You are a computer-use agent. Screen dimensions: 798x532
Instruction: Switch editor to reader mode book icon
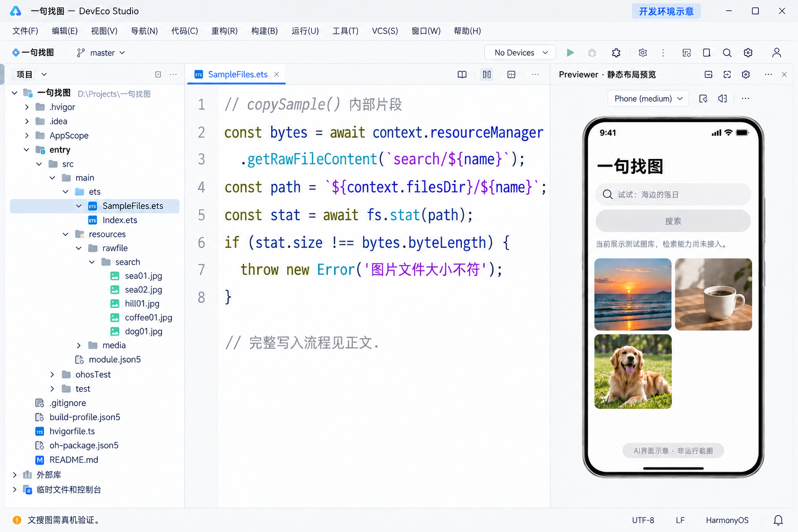462,74
